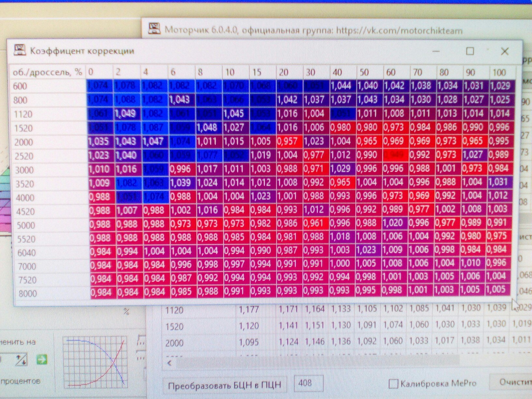Viewport: 532px width, 399px height.
Task: Select cell 0,965 in row 3520, column 40
Action: [x=343, y=182]
